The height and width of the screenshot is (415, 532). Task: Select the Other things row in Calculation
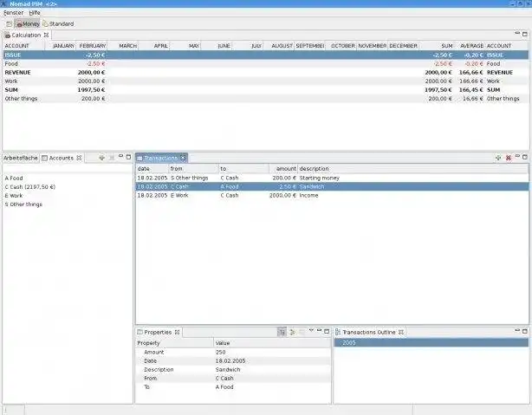pyautogui.click(x=266, y=99)
